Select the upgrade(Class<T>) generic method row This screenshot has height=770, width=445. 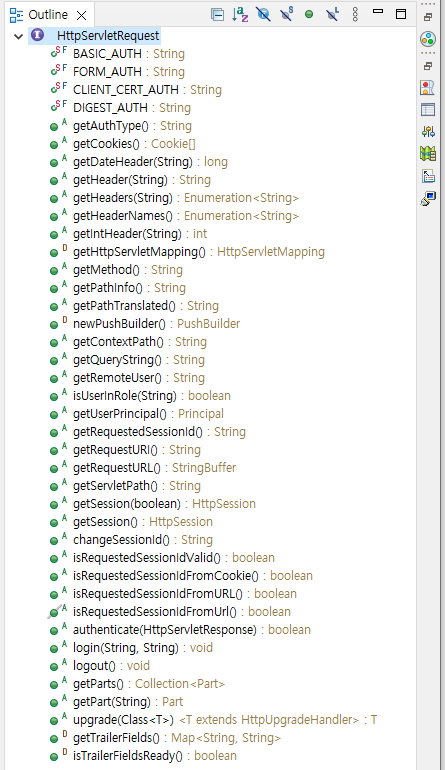tap(214, 720)
